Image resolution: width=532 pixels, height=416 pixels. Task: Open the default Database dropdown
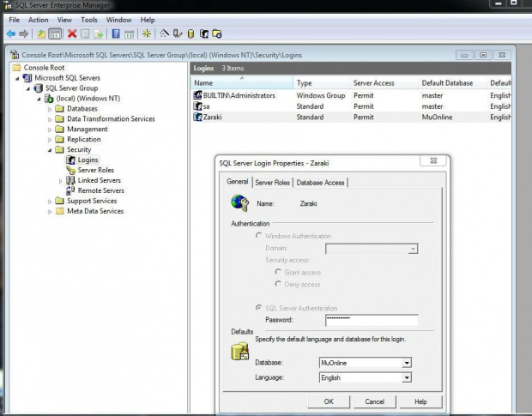coord(407,363)
